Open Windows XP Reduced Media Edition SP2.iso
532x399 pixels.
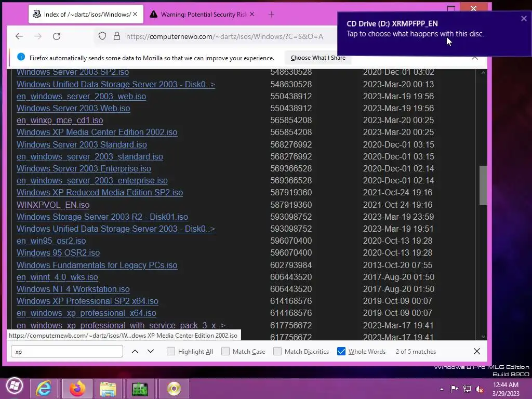coord(100,192)
